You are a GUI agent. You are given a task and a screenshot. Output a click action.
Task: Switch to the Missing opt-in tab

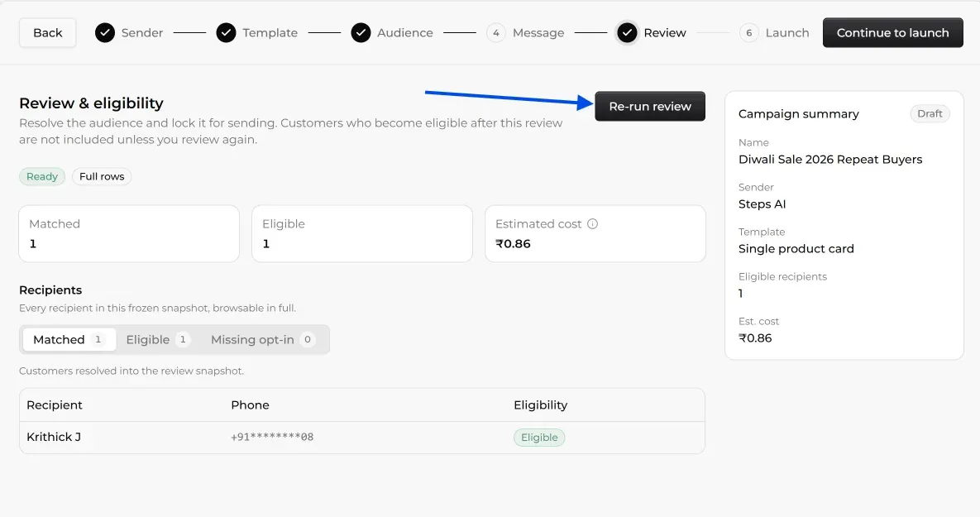coord(262,339)
